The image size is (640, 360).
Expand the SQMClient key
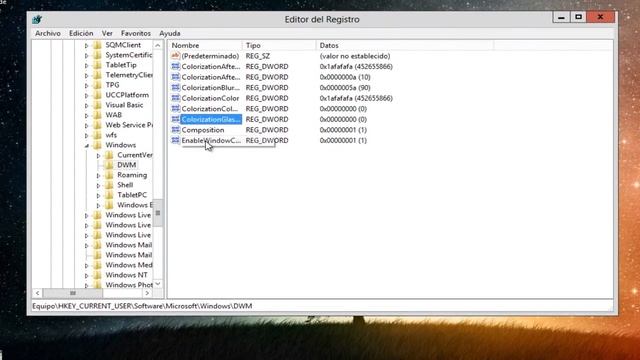(x=87, y=46)
